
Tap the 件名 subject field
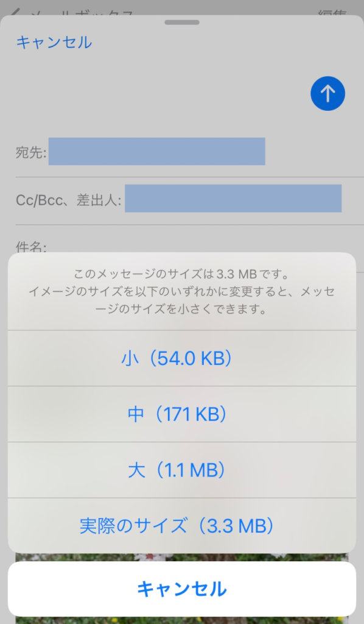pyautogui.click(x=189, y=247)
